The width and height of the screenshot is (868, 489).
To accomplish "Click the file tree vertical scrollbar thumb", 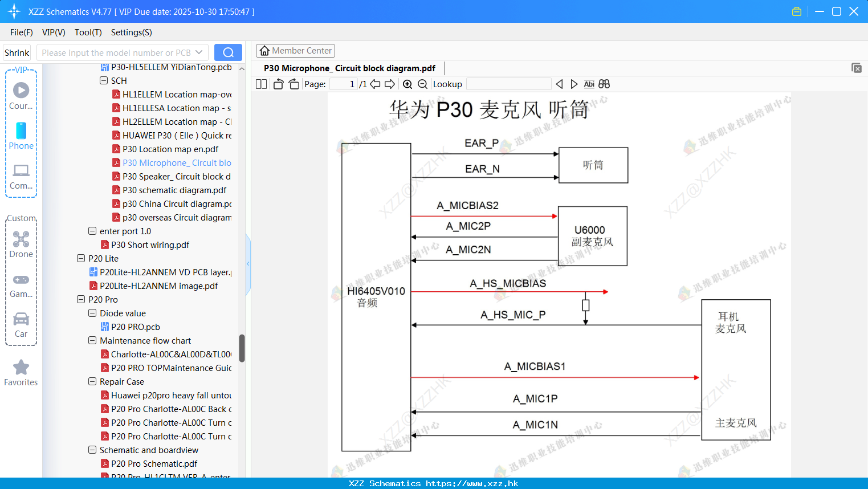I will click(242, 348).
